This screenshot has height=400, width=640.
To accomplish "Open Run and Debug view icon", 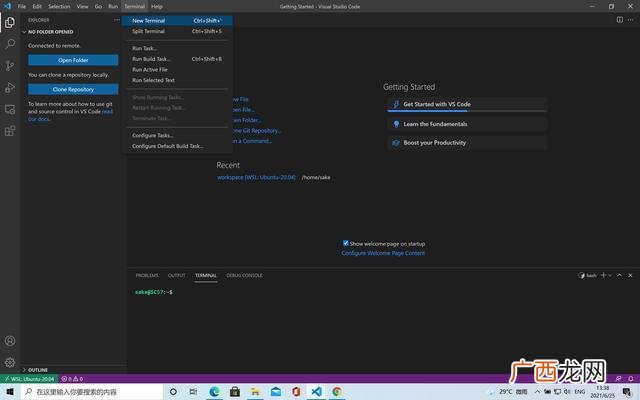I will pyautogui.click(x=10, y=87).
